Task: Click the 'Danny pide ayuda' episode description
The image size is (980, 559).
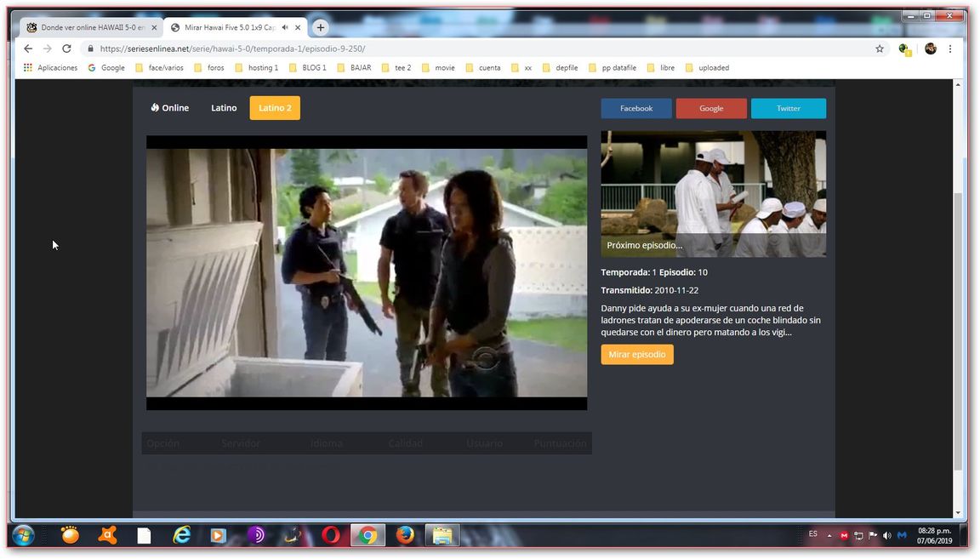Action: 711,320
